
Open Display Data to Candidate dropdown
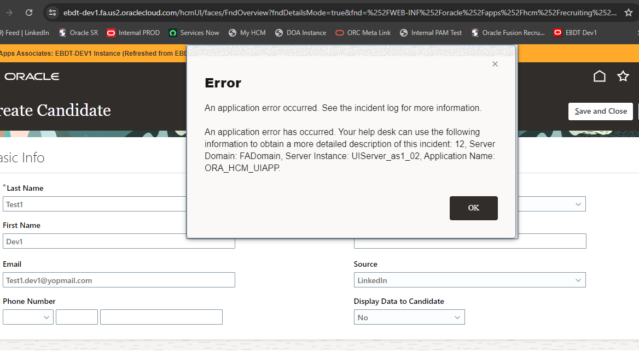click(x=409, y=317)
